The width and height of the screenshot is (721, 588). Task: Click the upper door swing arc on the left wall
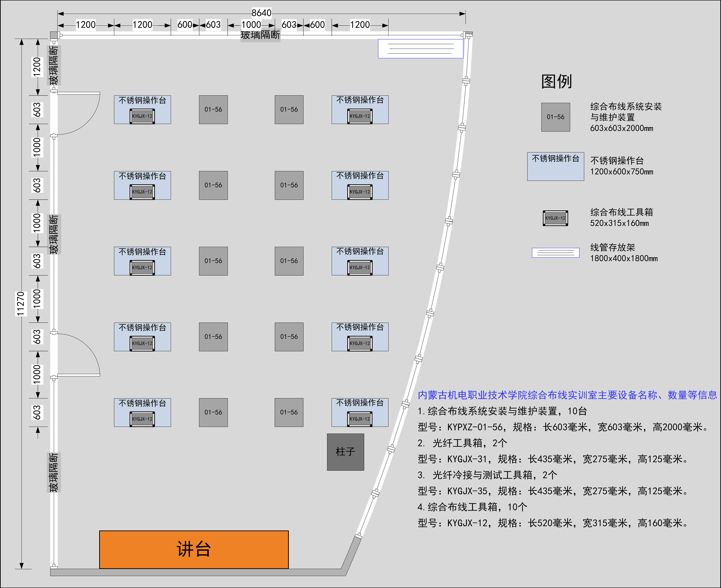pyautogui.click(x=79, y=114)
